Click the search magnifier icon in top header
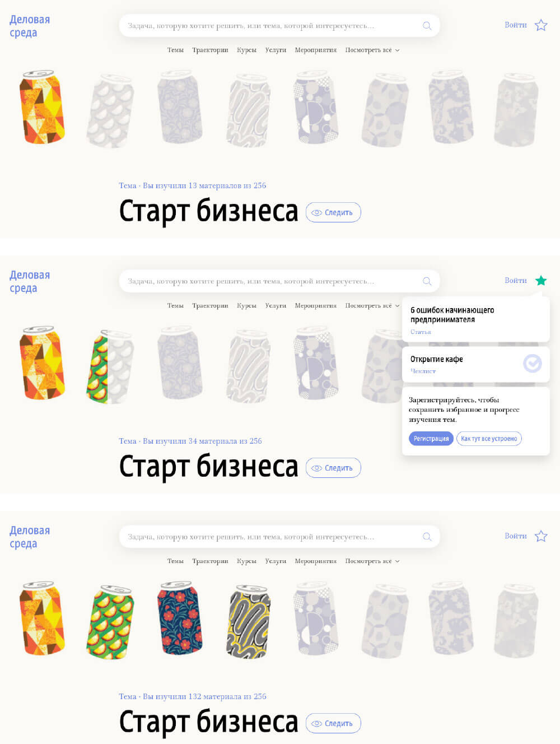Image resolution: width=560 pixels, height=744 pixels. 427,26
